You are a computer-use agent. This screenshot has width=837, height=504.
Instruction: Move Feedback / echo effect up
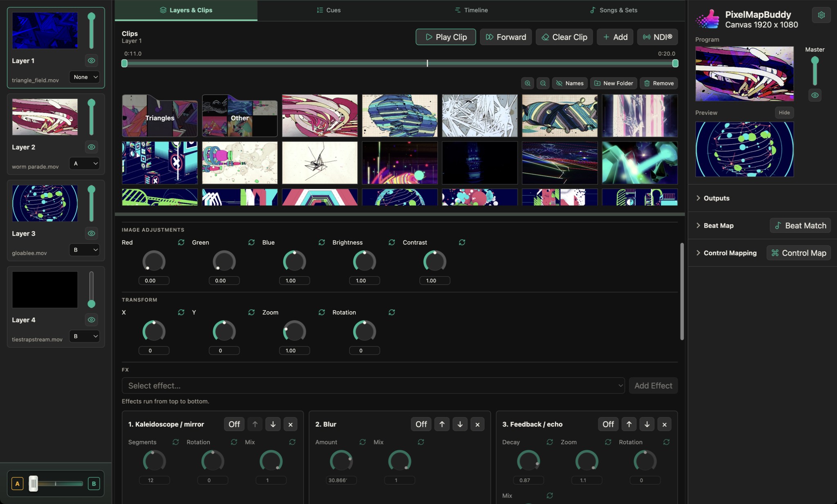(629, 424)
